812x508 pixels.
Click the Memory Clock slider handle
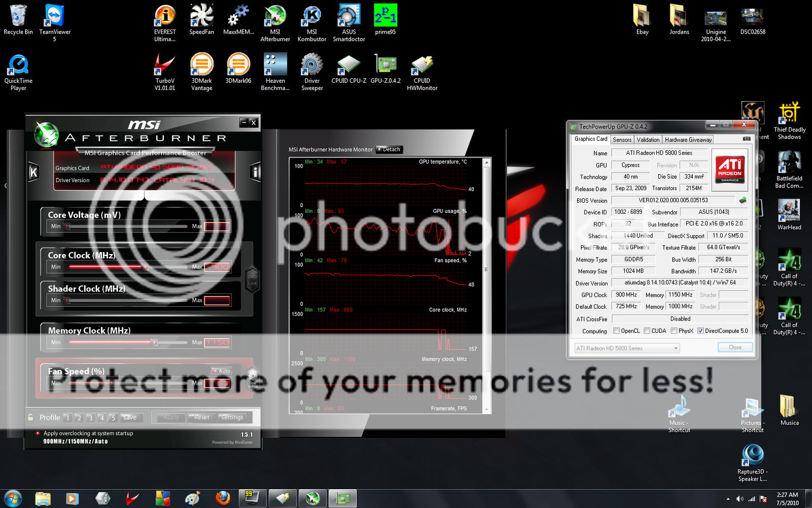pyautogui.click(x=154, y=342)
